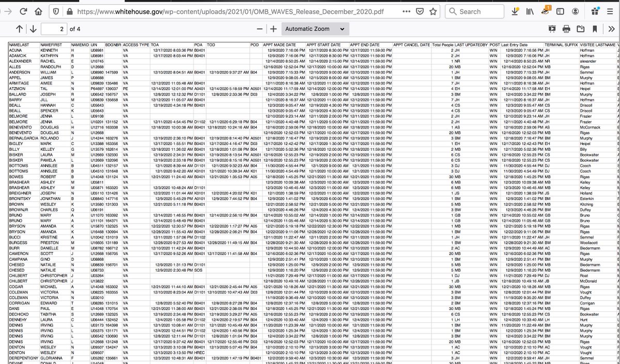View site security info via padlock
This screenshot has width=620, height=364.
[x=70, y=11]
